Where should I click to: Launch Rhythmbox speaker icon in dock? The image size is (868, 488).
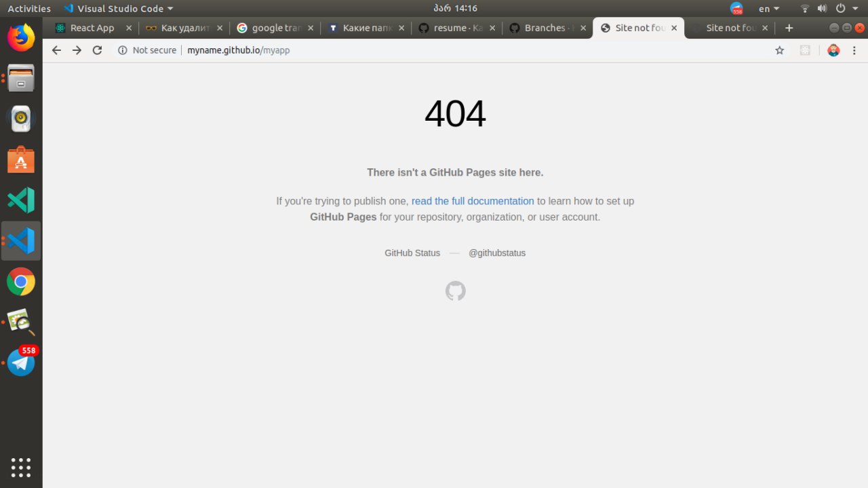coord(21,119)
